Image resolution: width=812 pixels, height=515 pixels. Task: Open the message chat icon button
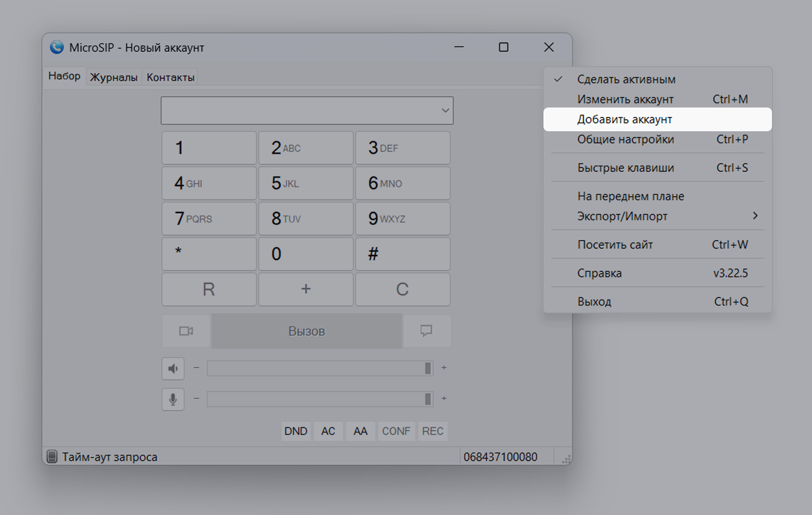coord(427,331)
